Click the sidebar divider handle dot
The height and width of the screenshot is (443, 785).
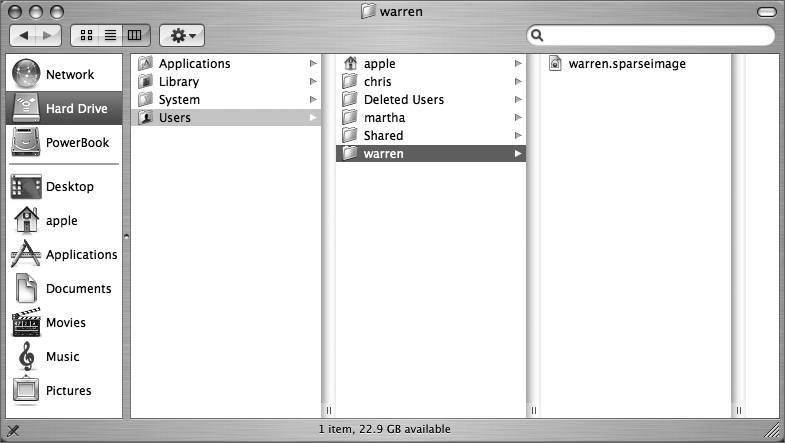[x=126, y=236]
